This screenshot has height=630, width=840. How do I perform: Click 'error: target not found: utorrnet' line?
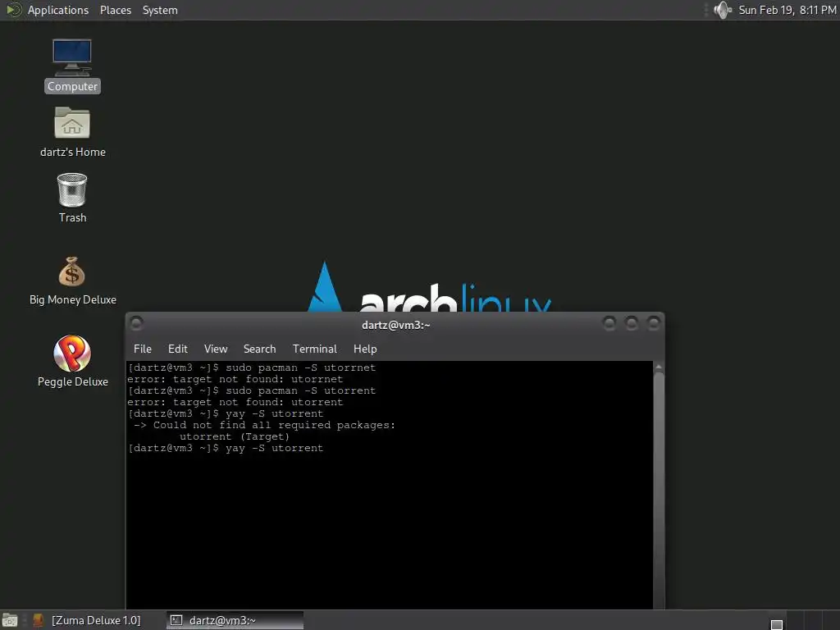(x=235, y=379)
